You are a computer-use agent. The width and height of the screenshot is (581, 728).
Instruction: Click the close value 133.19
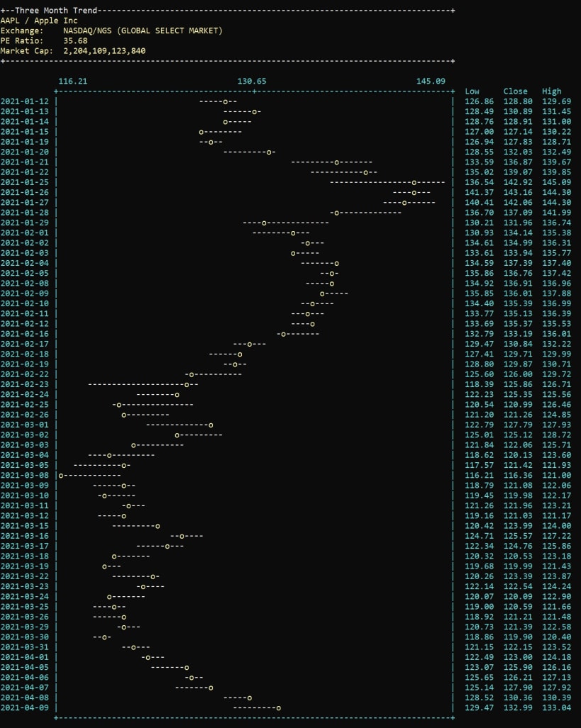click(518, 334)
